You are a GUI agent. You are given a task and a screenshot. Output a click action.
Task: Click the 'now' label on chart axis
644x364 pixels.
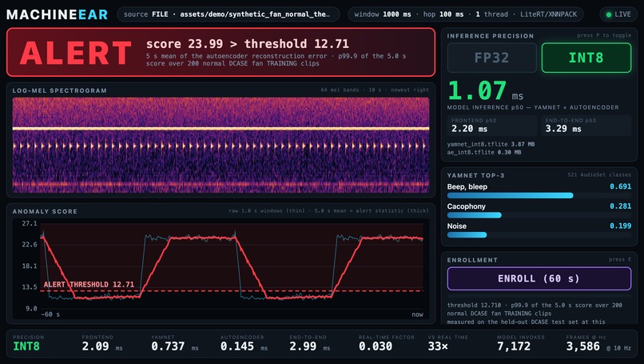coord(417,314)
